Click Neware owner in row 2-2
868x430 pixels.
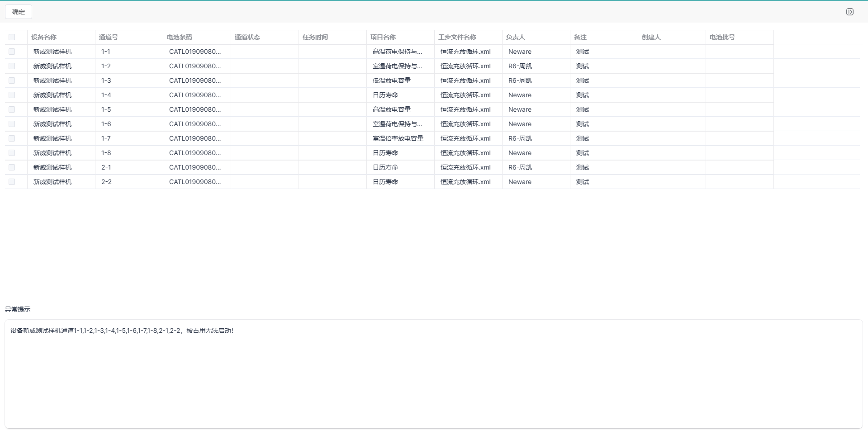520,182
